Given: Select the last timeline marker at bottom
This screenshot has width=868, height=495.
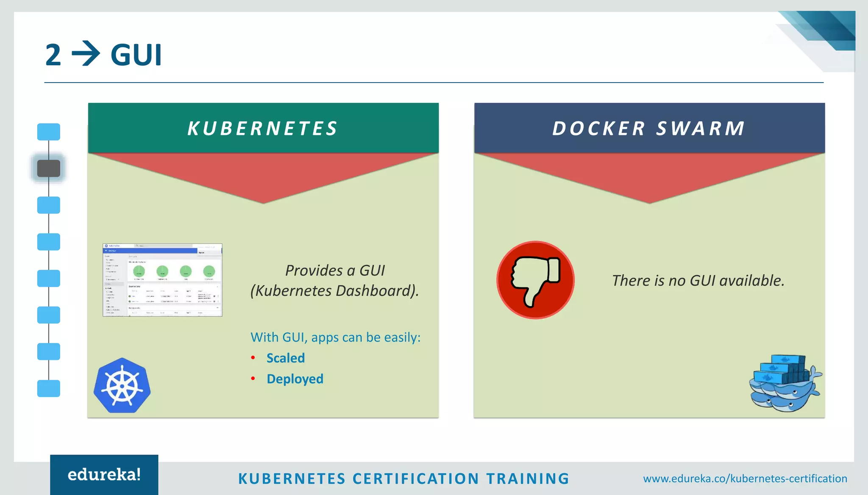Looking at the screenshot, I should tap(49, 388).
